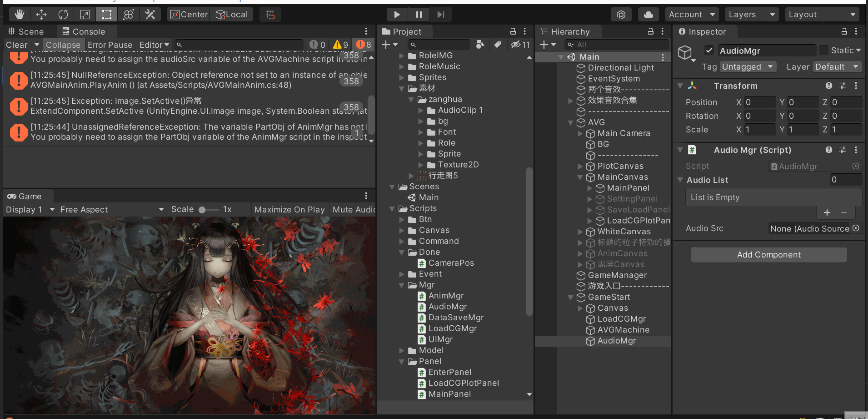The image size is (868, 419).
Task: Lock the Inspector panel
Action: (844, 31)
